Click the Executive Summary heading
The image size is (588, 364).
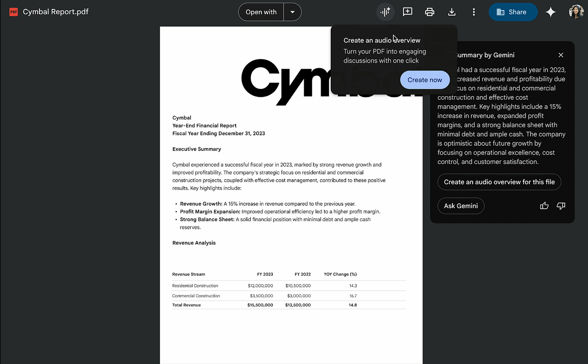tap(197, 149)
